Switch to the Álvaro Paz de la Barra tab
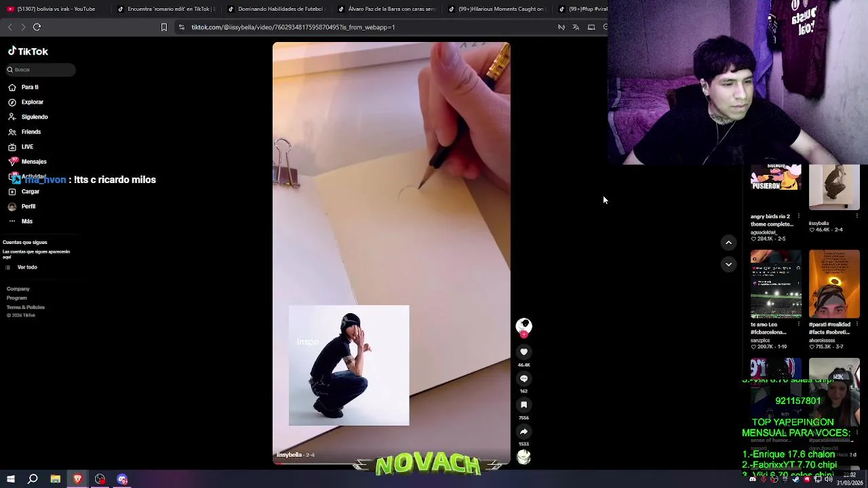 pos(385,9)
